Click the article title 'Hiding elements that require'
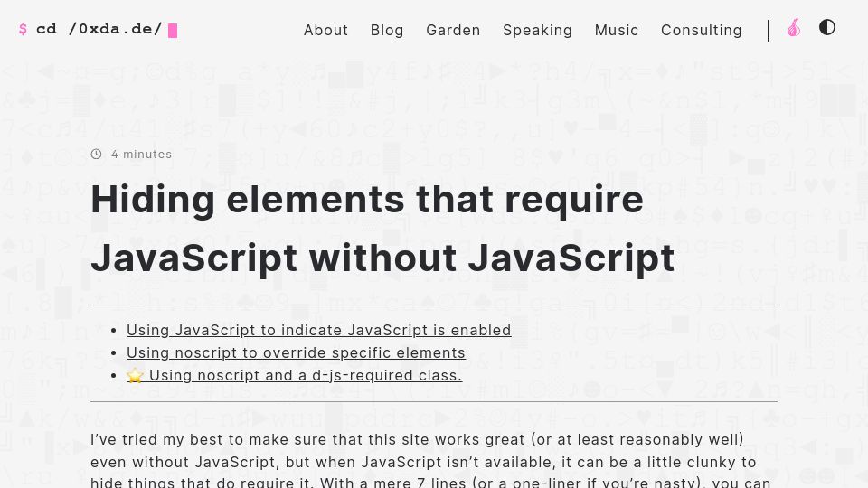868x488 pixels. tap(367, 199)
